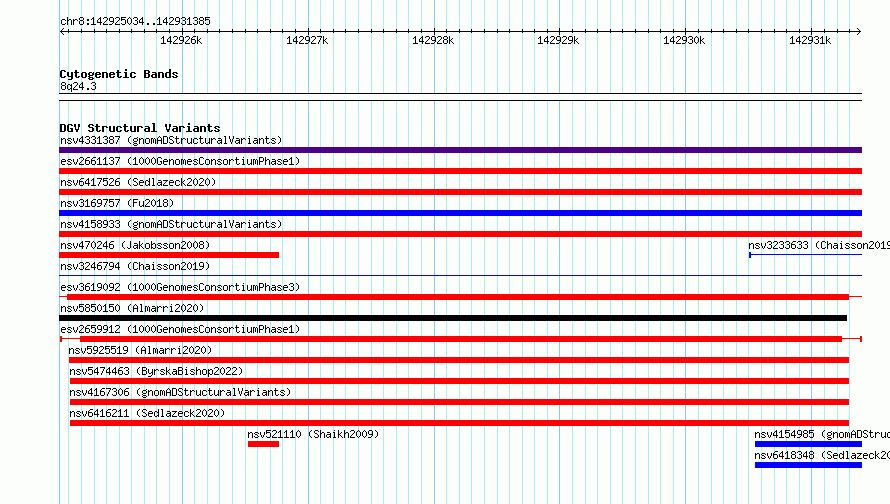Click the blue bar of nsv4154985
The width and height of the screenshot is (890, 504).
(808, 444)
